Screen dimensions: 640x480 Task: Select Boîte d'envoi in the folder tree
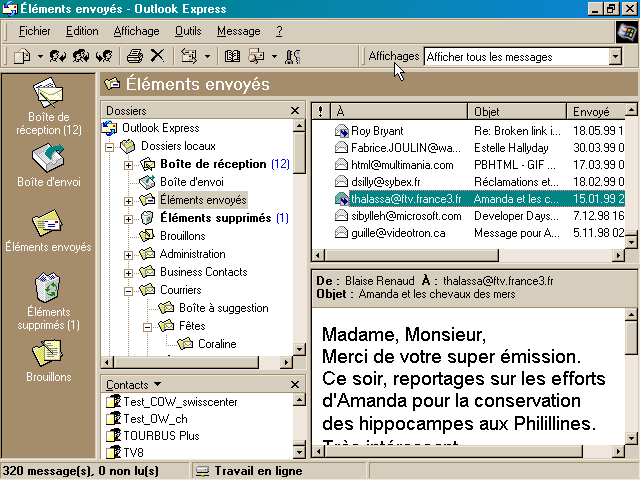click(x=192, y=182)
